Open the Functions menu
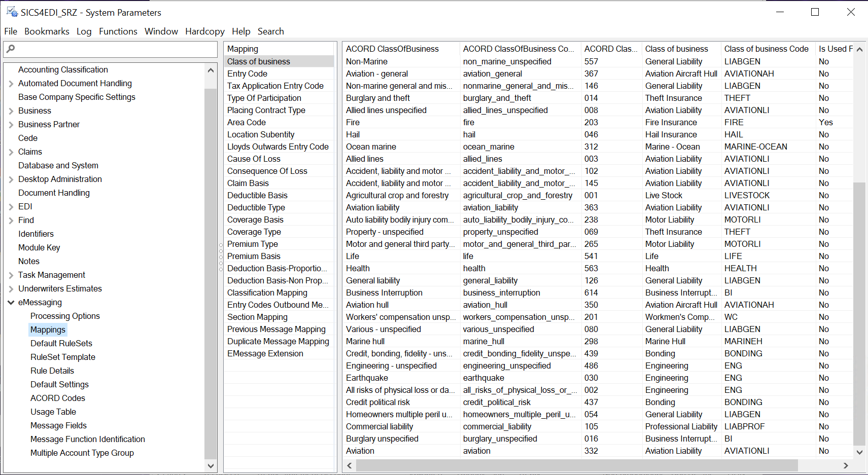Screen dimensions: 868x475 pos(118,31)
